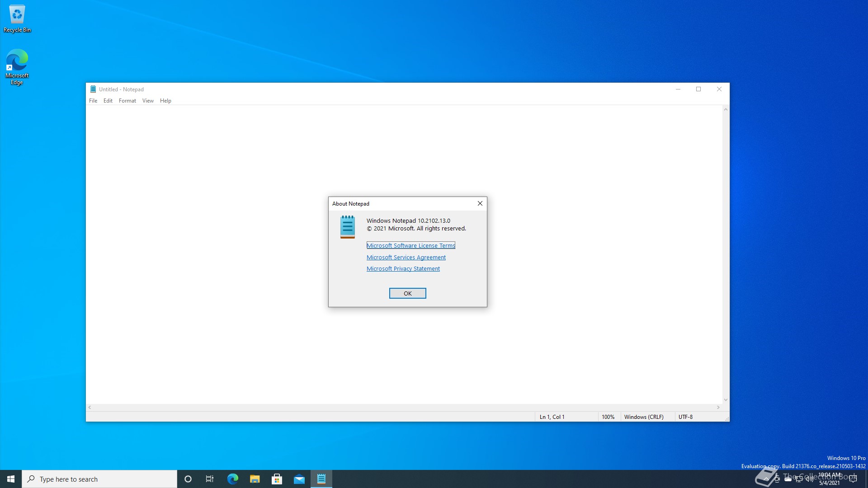The height and width of the screenshot is (488, 868).
Task: Click the Notepad logo in About dialog
Action: click(347, 227)
